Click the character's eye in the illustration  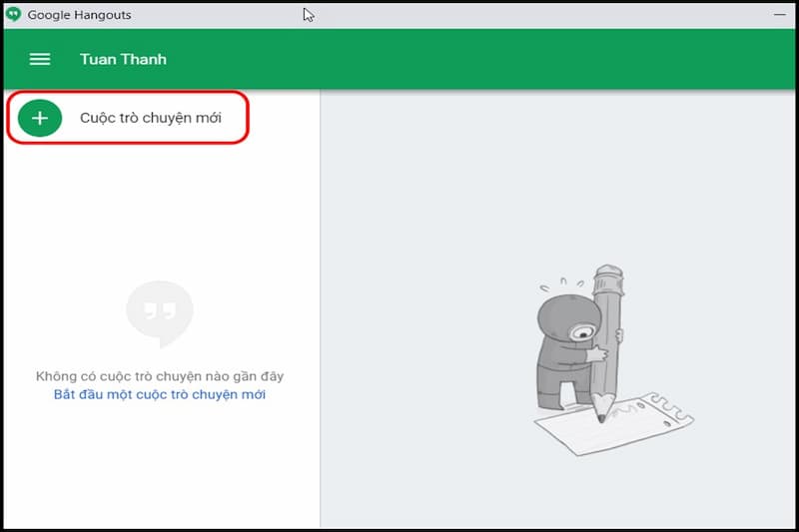[x=579, y=332]
